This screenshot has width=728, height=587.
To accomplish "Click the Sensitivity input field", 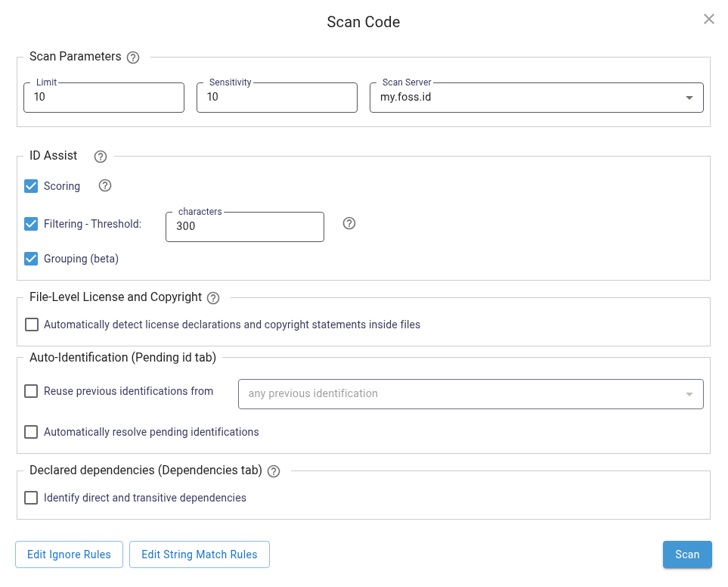I will click(277, 98).
